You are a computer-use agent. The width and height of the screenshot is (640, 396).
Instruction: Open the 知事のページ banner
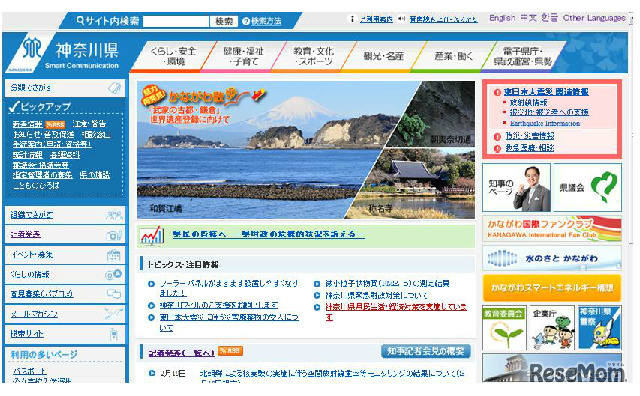[516, 187]
